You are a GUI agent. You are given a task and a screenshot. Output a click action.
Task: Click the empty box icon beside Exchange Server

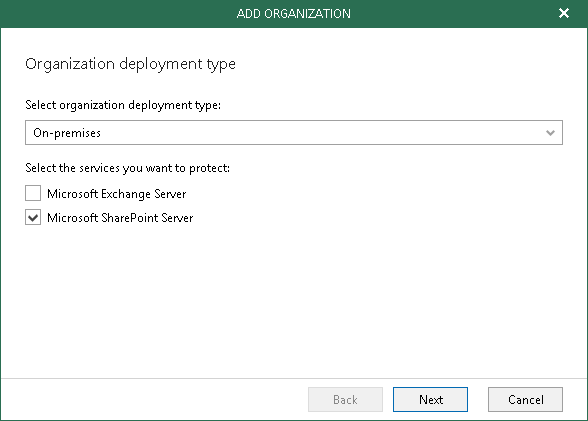coord(33,193)
